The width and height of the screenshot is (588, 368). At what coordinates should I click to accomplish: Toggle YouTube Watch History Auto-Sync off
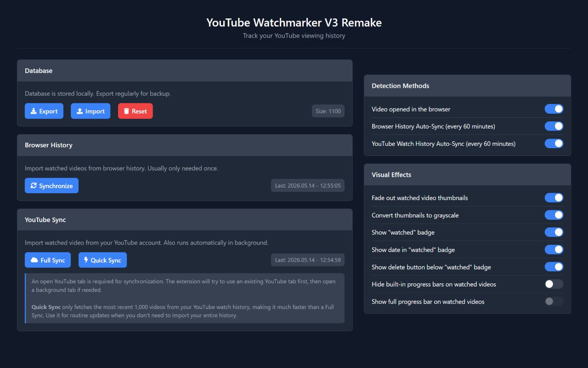click(x=554, y=144)
